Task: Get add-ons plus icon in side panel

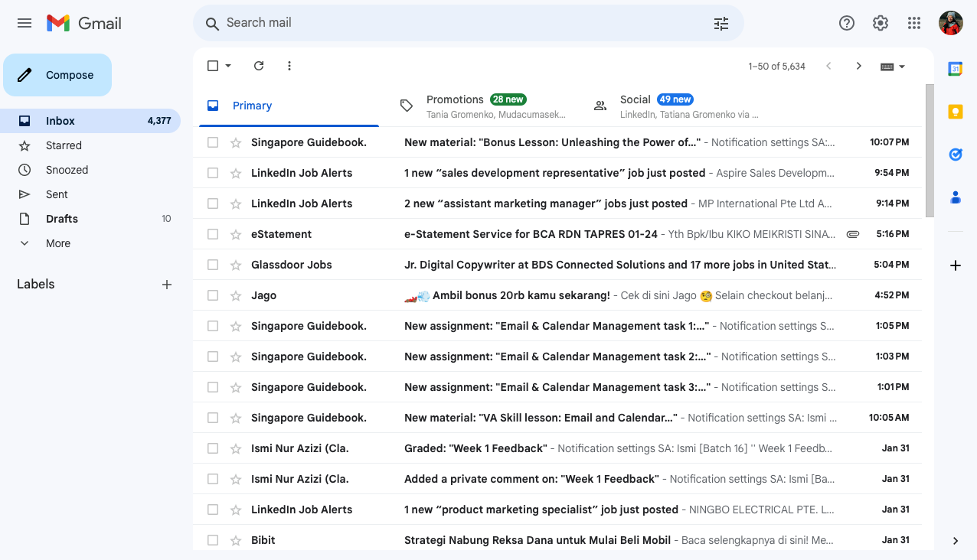Action: (956, 265)
